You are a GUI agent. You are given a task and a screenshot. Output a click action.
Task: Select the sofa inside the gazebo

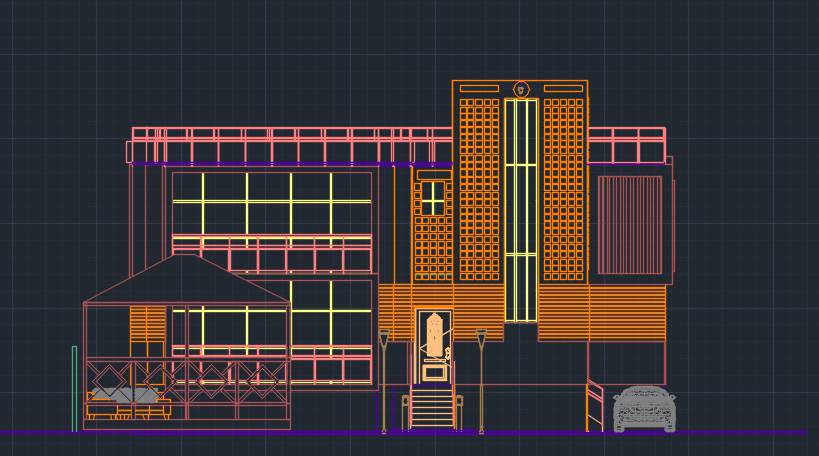tap(128, 402)
